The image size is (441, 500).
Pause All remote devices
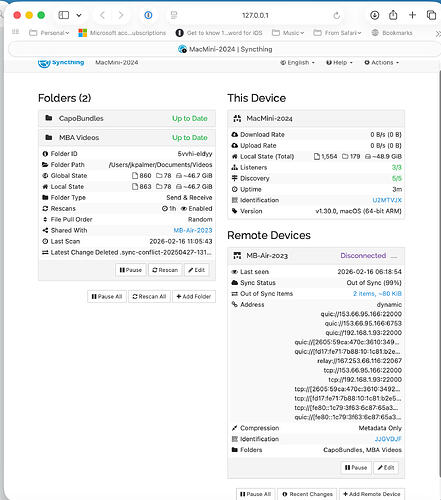coord(255,494)
